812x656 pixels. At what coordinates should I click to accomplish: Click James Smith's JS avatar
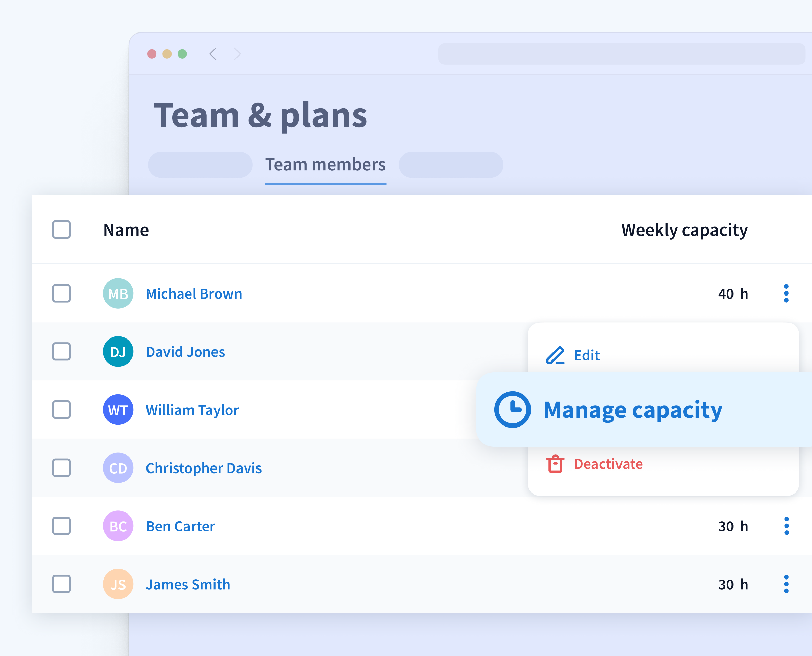[x=118, y=584]
